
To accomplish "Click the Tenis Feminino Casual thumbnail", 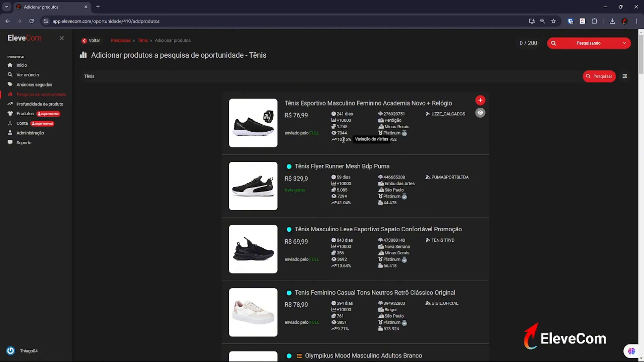I will point(253,312).
